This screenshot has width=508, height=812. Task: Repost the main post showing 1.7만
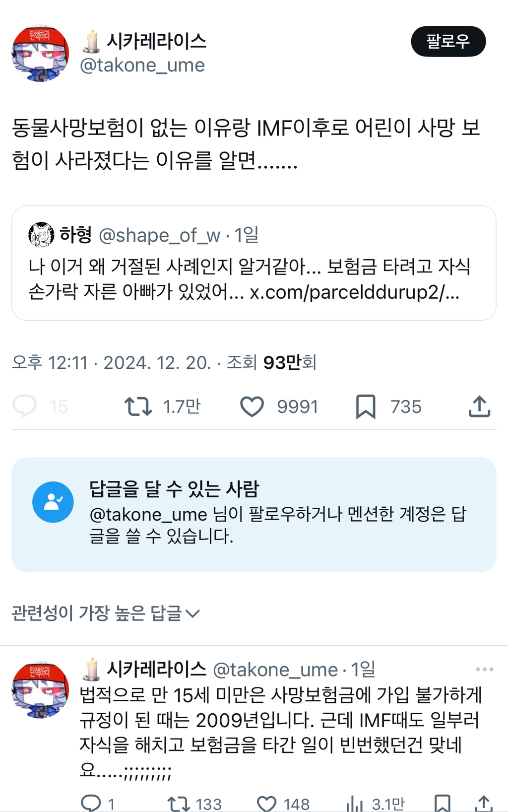(x=138, y=406)
